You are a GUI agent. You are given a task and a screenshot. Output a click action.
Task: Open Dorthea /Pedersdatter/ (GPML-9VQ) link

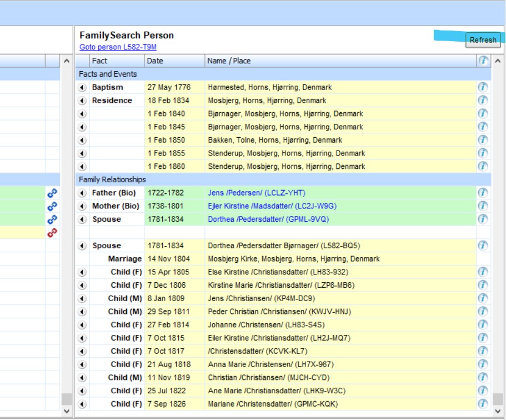[268, 219]
